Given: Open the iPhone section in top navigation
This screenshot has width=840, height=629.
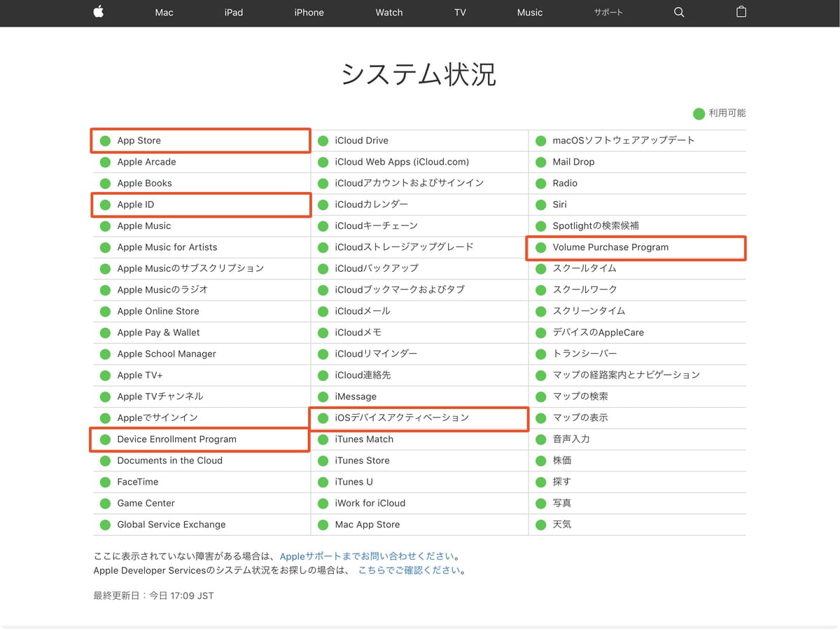Looking at the screenshot, I should click(x=309, y=13).
